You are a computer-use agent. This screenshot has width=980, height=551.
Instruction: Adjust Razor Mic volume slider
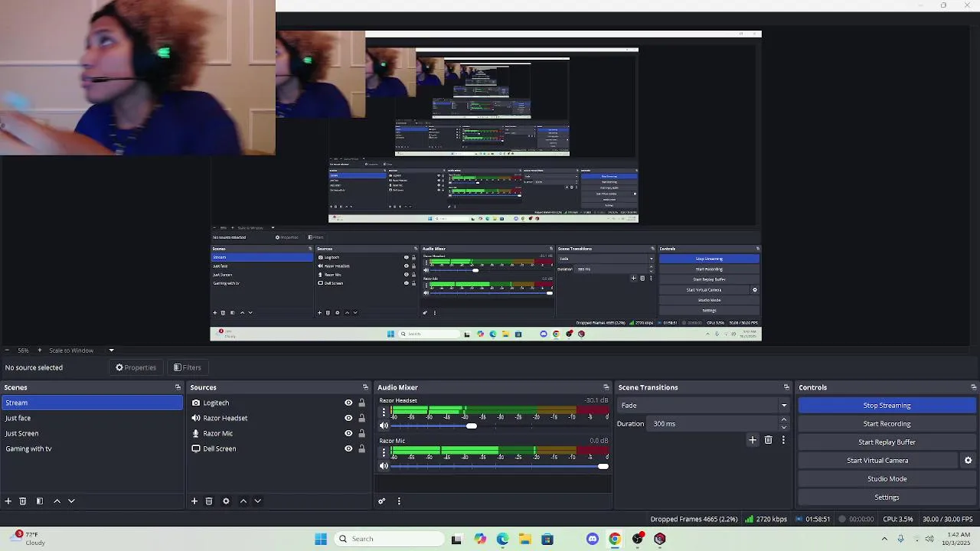coord(603,466)
